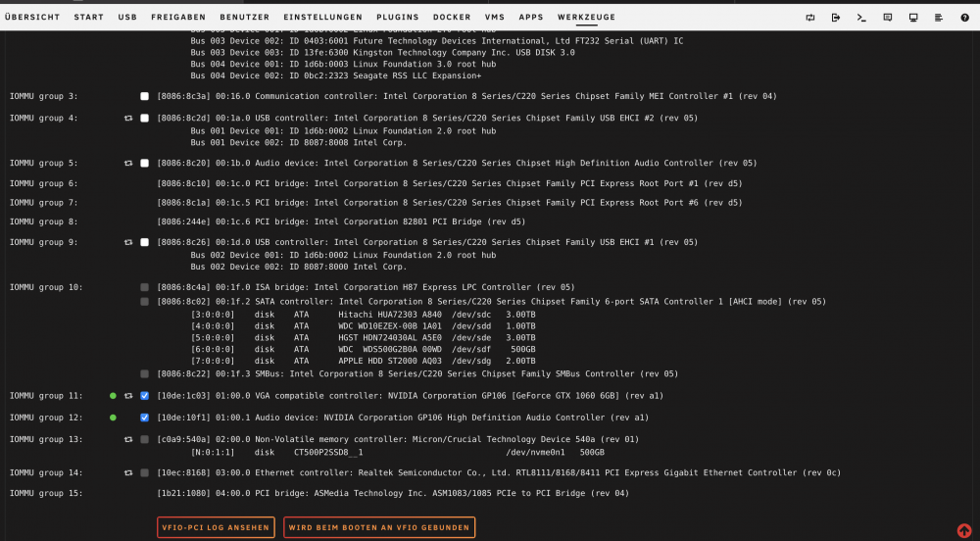
Task: Open the system log icon
Action: pos(939,18)
